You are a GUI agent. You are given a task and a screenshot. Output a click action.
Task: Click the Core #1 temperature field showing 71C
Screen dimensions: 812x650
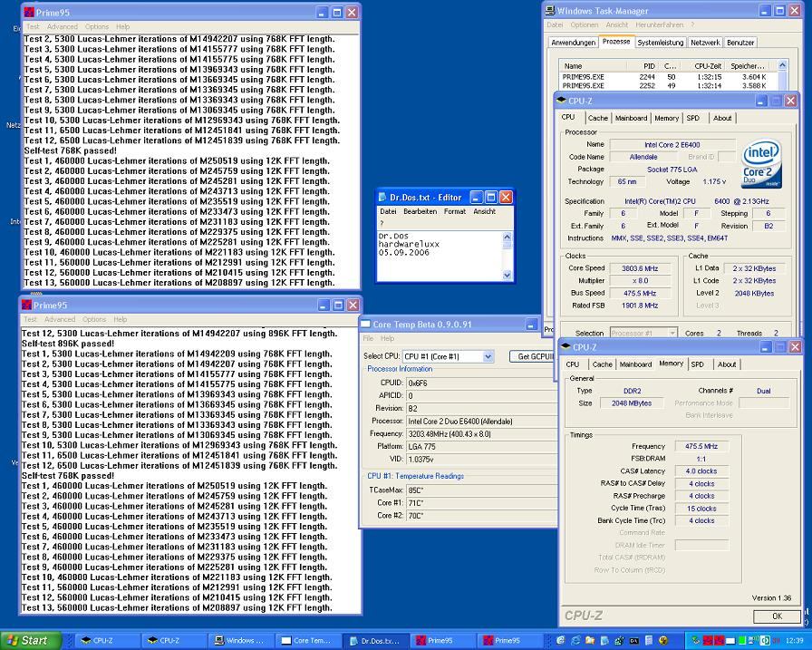pos(481,503)
